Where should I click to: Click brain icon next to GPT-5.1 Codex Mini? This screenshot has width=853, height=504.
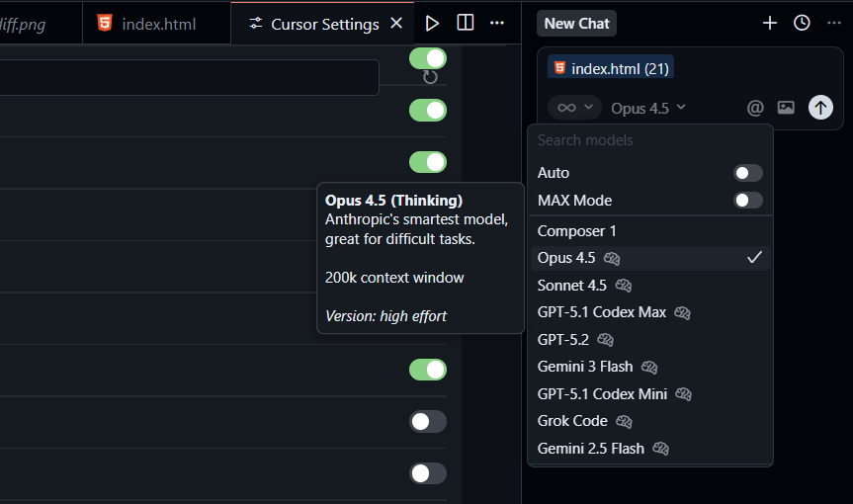tap(683, 394)
